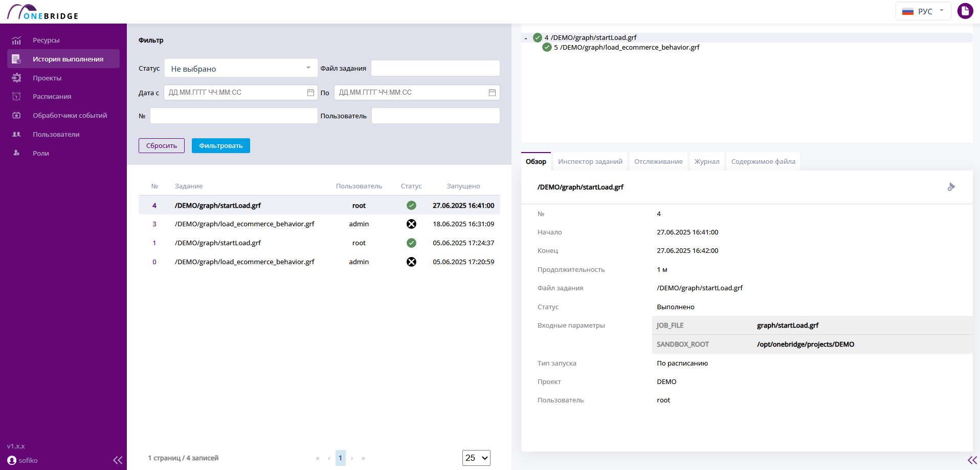Sort table by Статус column header
The height and width of the screenshot is (470, 980).
tap(411, 186)
